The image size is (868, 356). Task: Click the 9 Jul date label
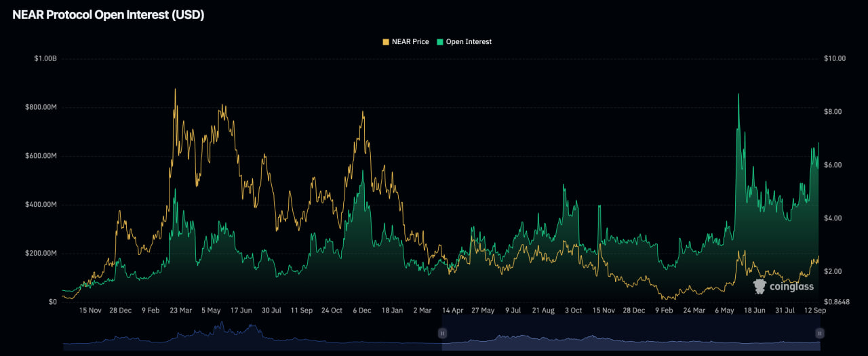pyautogui.click(x=513, y=311)
